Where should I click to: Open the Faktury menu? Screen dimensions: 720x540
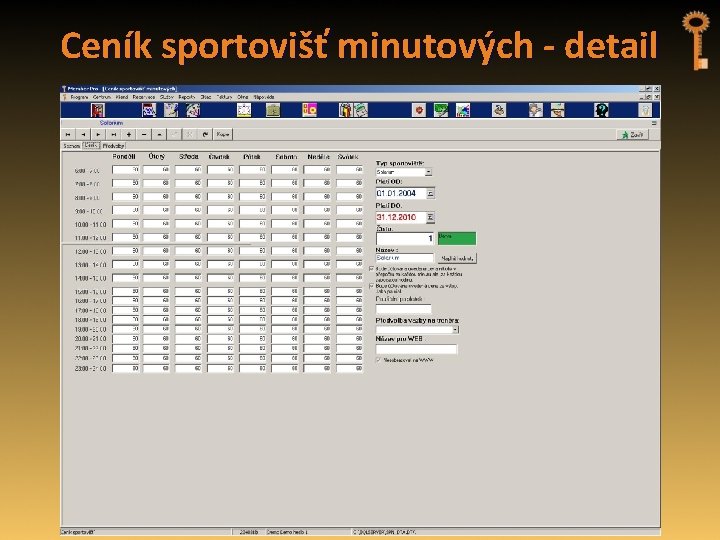tap(225, 97)
